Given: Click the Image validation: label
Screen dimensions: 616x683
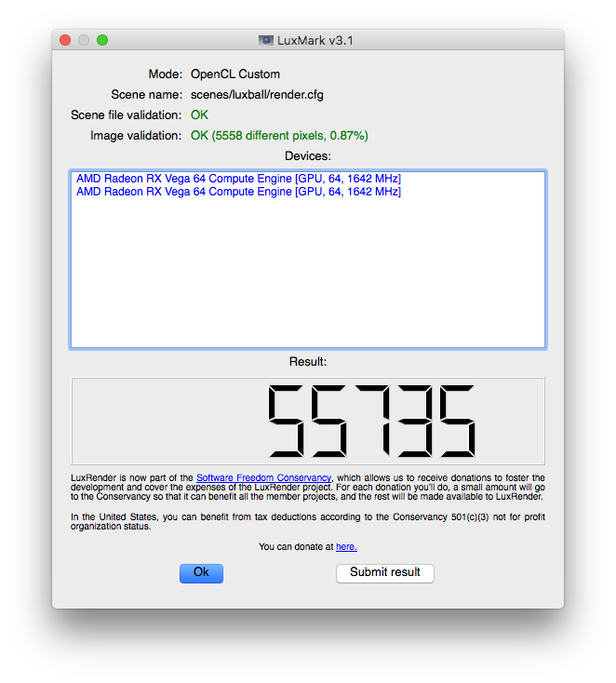Looking at the screenshot, I should coord(136,136).
